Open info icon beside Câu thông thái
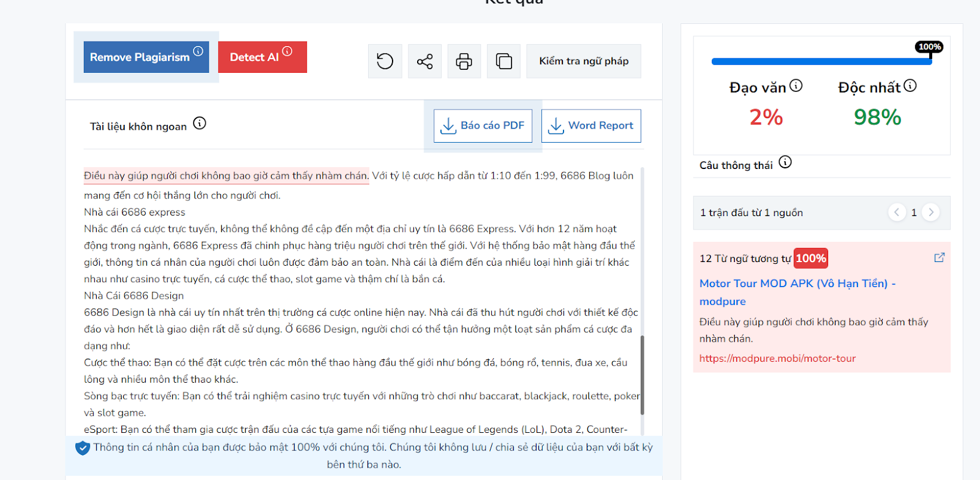The height and width of the screenshot is (480, 980). [785, 162]
